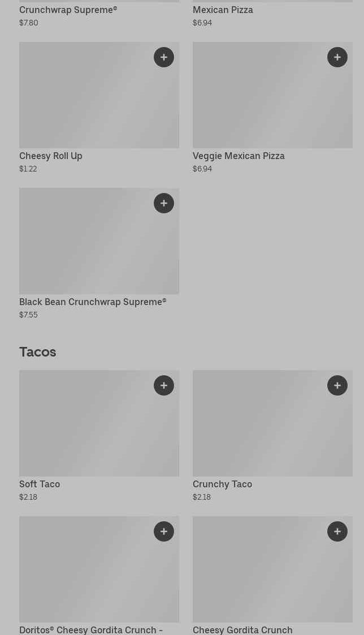The height and width of the screenshot is (635, 364).
Task: Click the Crunchy Taco name
Action: click(222, 484)
